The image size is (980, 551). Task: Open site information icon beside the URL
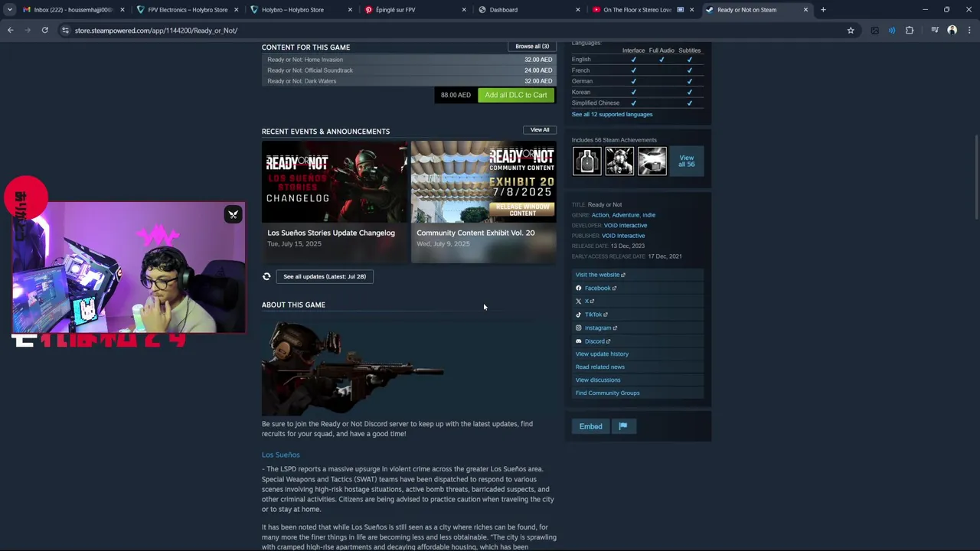[x=65, y=31]
